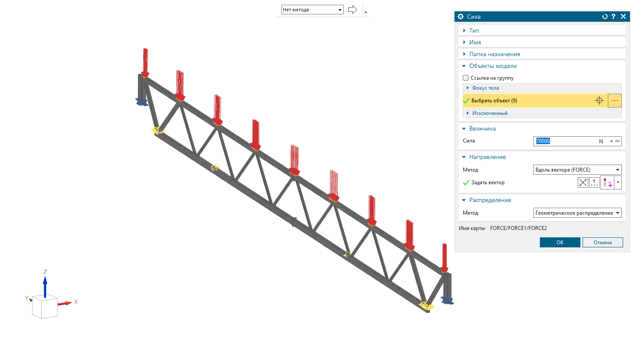Open the Вдоль вектора (FORCE) method dropdown
The height and width of the screenshot is (351, 644).
[x=578, y=170]
